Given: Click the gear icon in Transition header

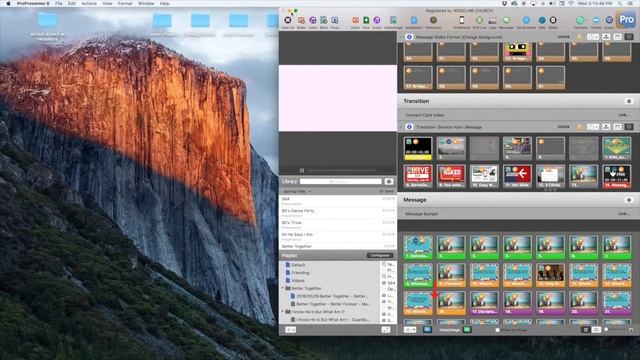Looking at the screenshot, I should point(629,101).
